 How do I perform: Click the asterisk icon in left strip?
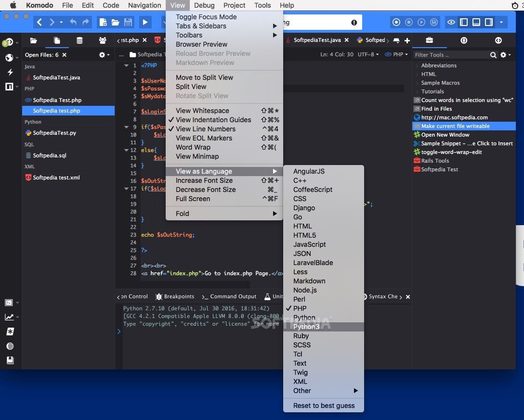10,331
